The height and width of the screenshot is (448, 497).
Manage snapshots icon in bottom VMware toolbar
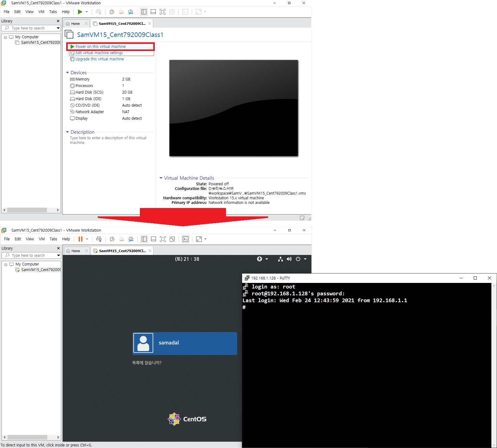pyautogui.click(x=131, y=239)
